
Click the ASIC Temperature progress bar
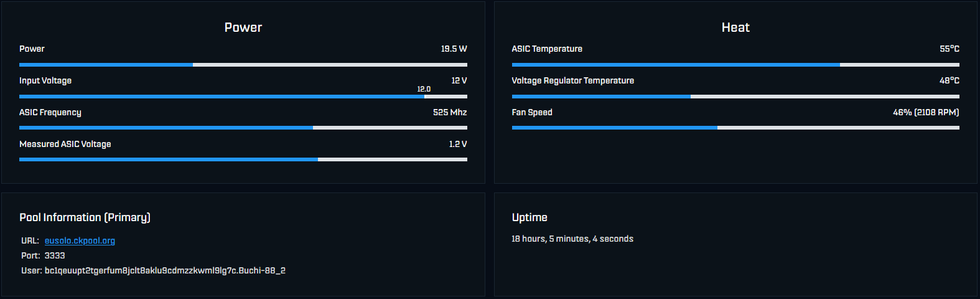(735, 65)
